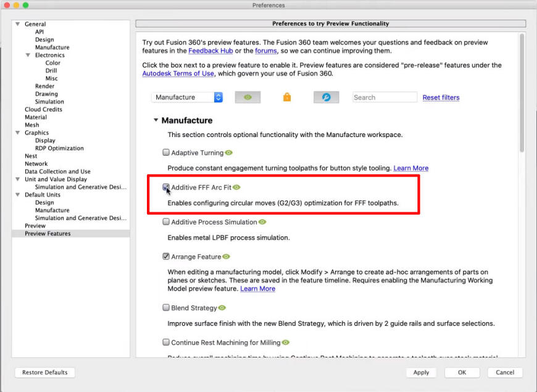Select Manufacture under Default Units
This screenshot has height=392, width=537.
click(52, 210)
